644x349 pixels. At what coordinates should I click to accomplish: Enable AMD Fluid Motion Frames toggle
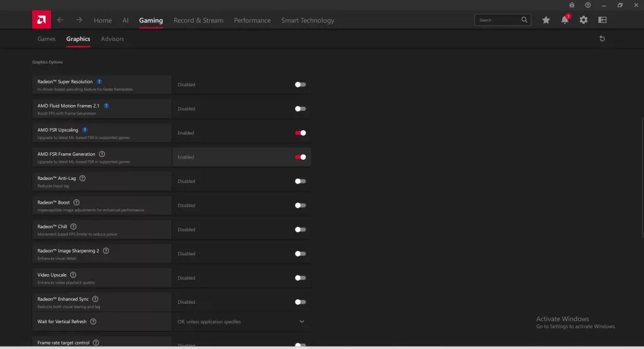(300, 109)
